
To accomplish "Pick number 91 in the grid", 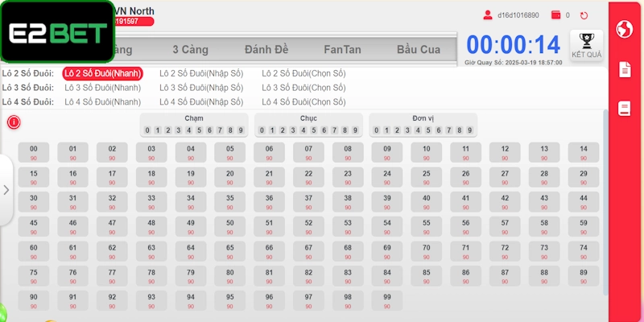I will (x=72, y=300).
